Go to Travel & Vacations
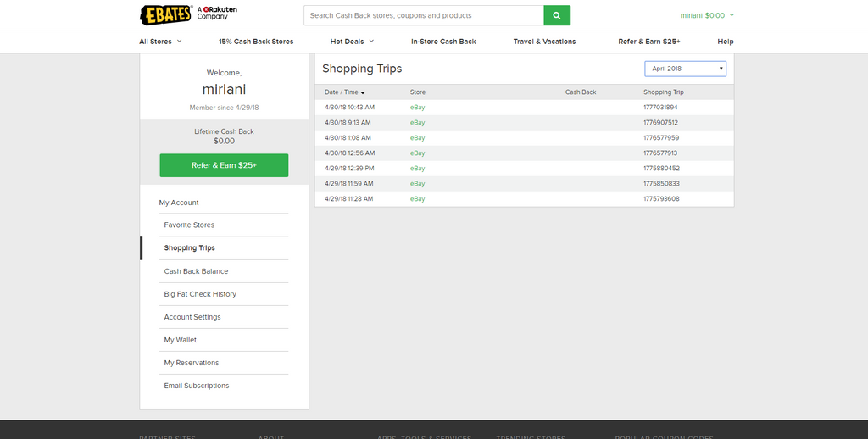 pos(544,42)
